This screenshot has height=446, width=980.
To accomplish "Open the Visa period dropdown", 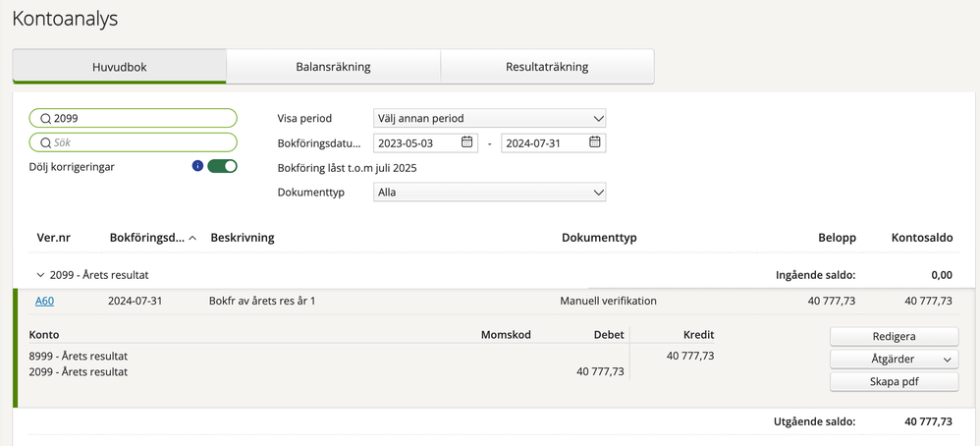I will click(489, 118).
